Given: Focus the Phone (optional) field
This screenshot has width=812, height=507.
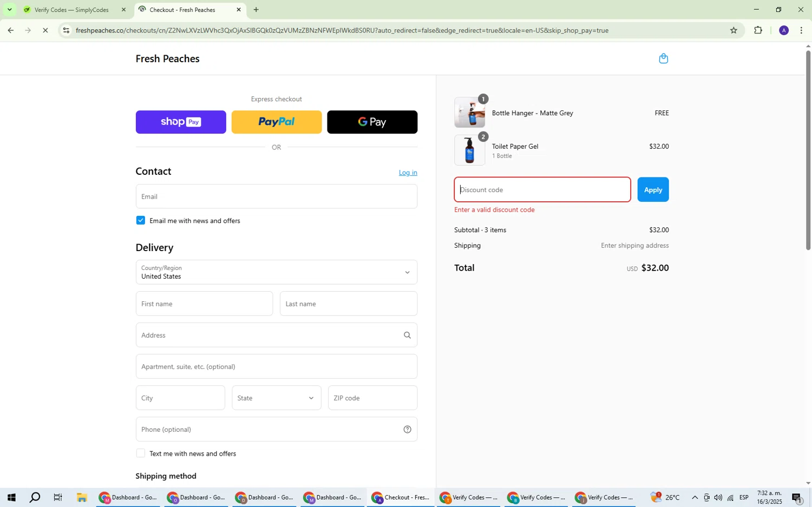Looking at the screenshot, I should point(276,430).
